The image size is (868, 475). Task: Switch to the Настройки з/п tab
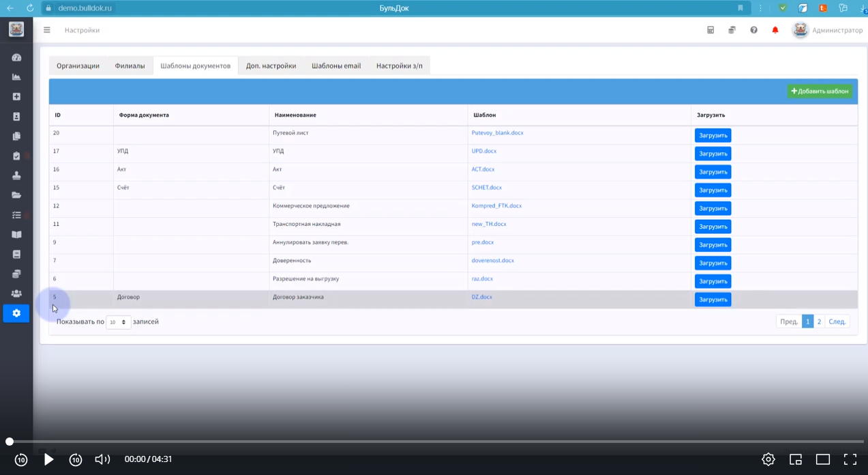(x=400, y=66)
